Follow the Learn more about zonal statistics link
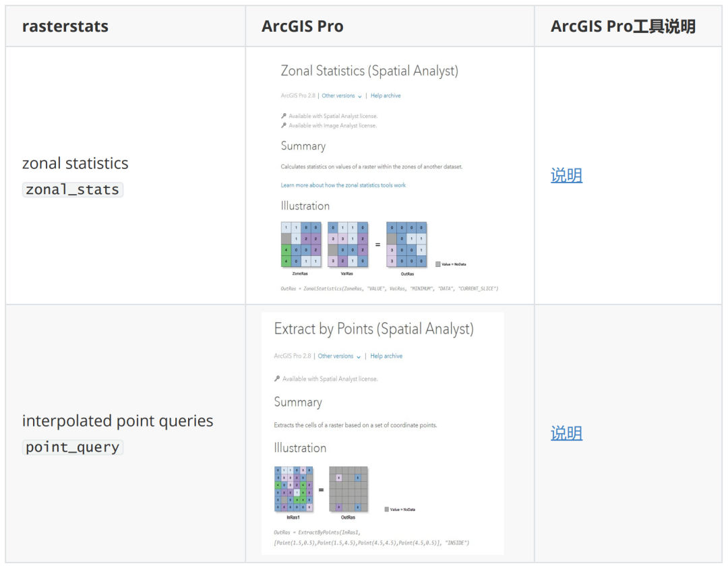 [343, 185]
